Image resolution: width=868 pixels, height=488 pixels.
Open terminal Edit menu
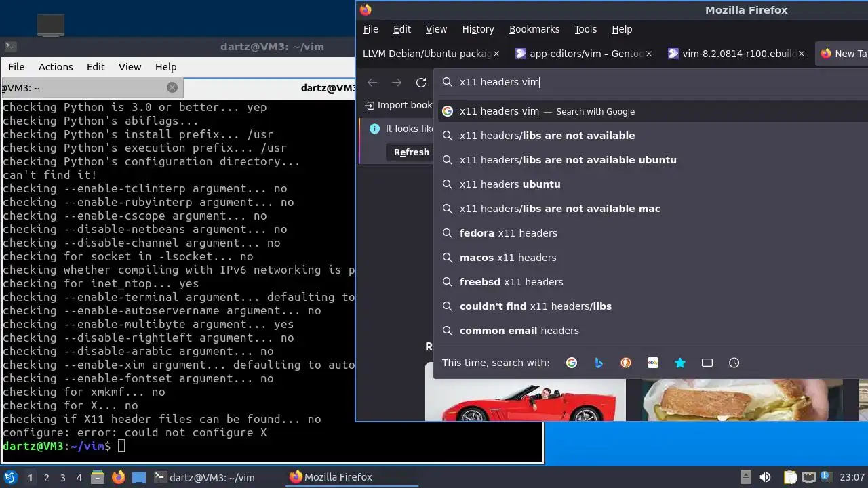tap(96, 67)
